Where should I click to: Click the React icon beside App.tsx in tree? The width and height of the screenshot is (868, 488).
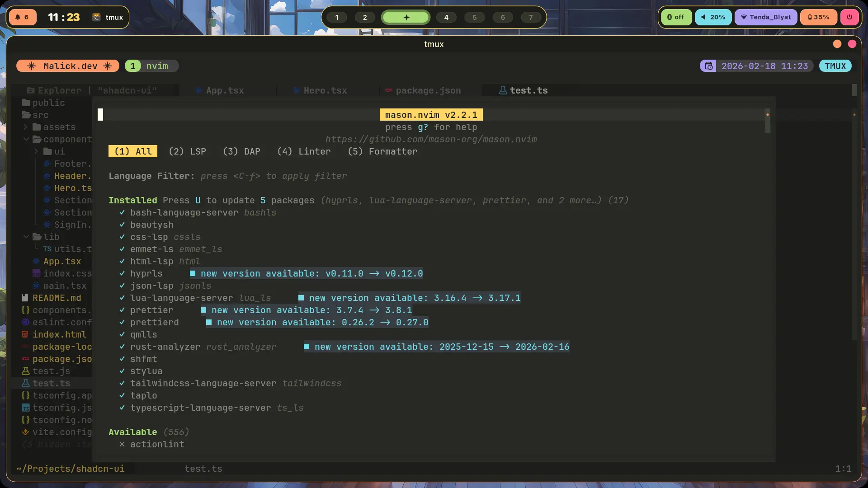click(36, 261)
